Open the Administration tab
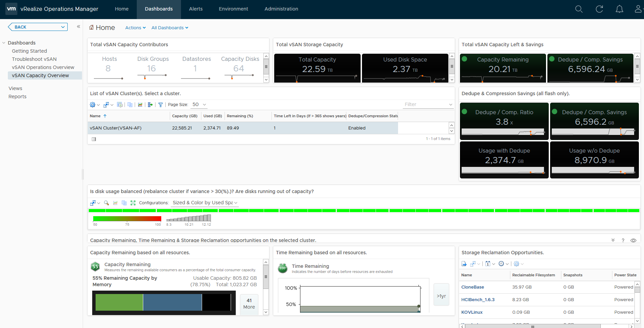The height and width of the screenshot is (328, 644). coord(281,9)
